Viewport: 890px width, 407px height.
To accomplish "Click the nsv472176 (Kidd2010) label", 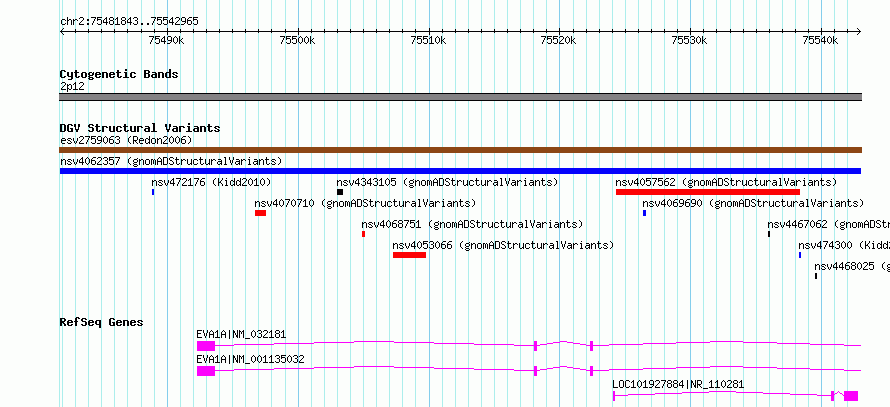I will pyautogui.click(x=211, y=182).
